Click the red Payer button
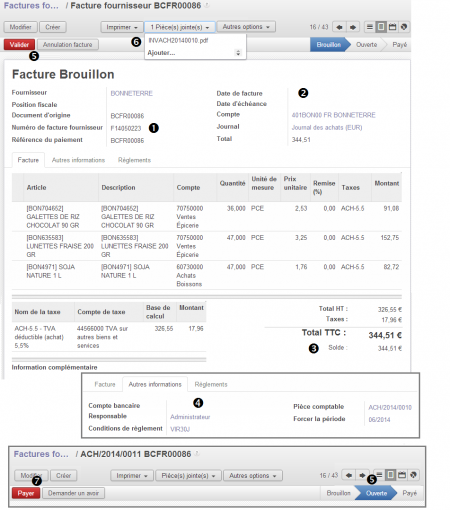The width and height of the screenshot is (450, 510). pos(26,493)
